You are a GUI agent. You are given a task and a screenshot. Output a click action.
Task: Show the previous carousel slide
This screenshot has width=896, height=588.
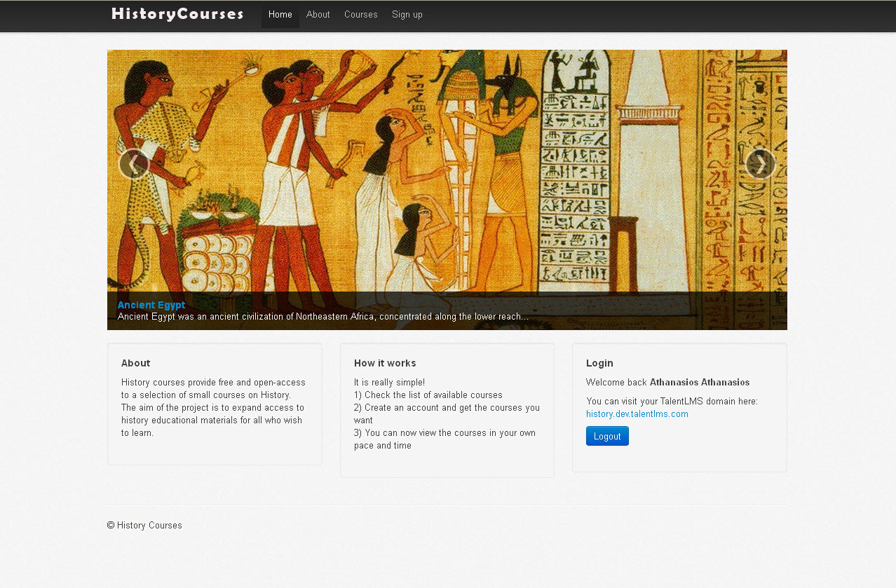click(x=133, y=164)
